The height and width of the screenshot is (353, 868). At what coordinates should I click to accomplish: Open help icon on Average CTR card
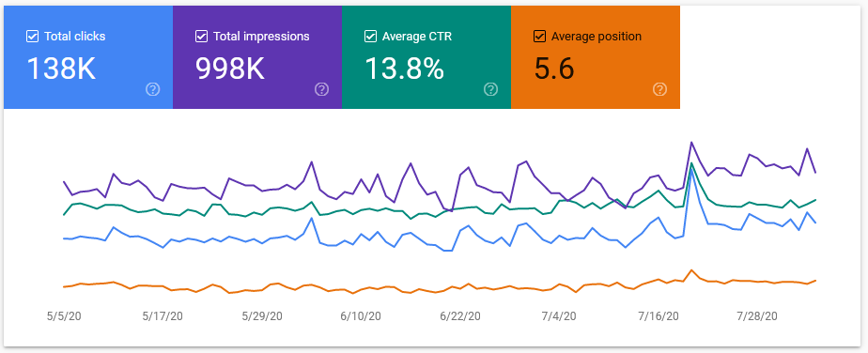click(x=490, y=89)
